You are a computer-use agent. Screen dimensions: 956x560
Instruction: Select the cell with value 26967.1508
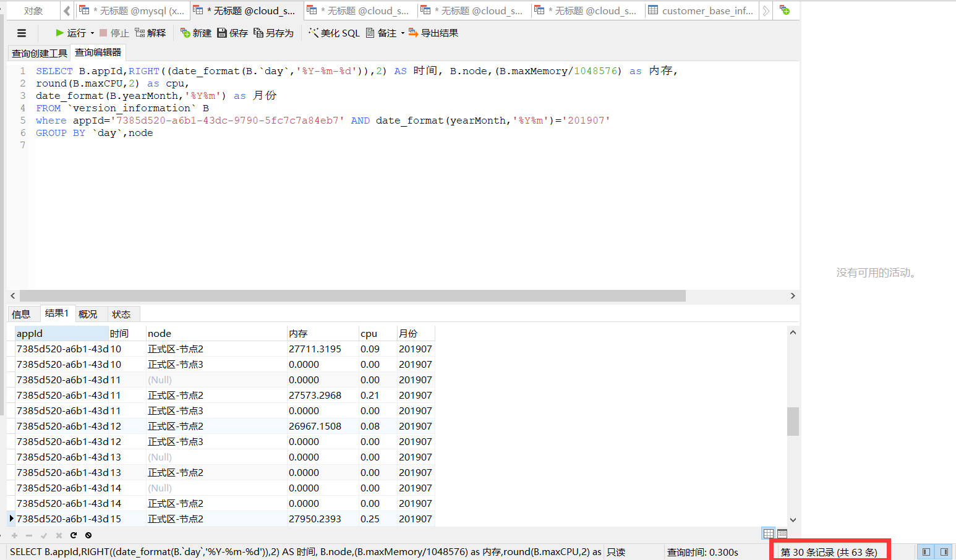[323, 426]
